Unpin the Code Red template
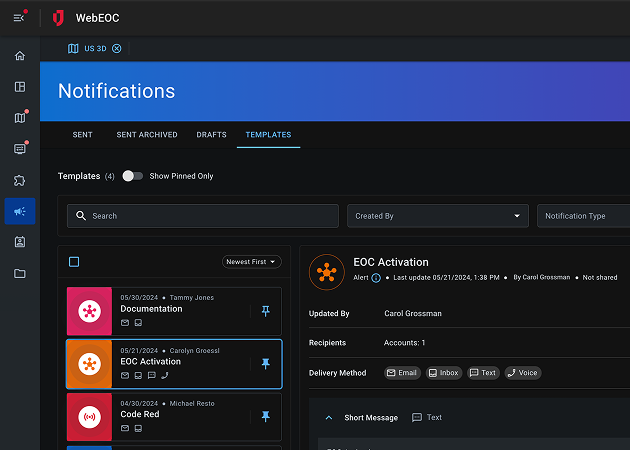Viewport: 630px width, 450px height. point(265,416)
